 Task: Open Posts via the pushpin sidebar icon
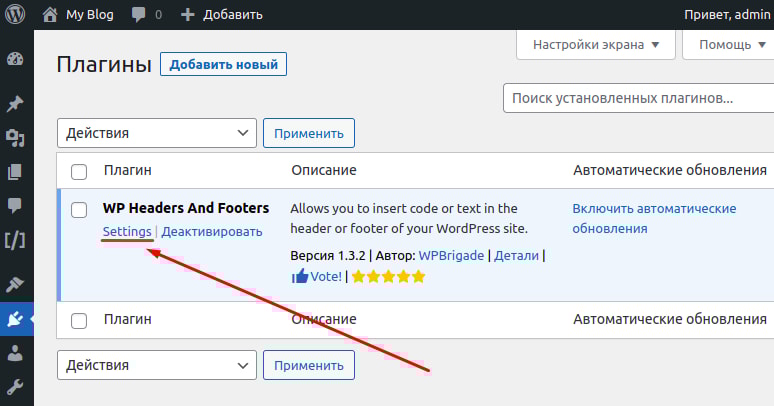point(15,104)
